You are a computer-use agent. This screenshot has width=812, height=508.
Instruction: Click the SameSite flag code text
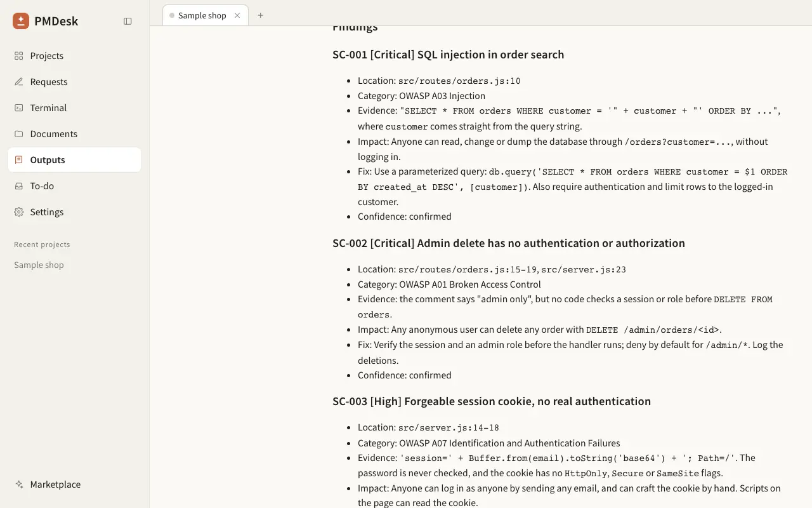(678, 474)
